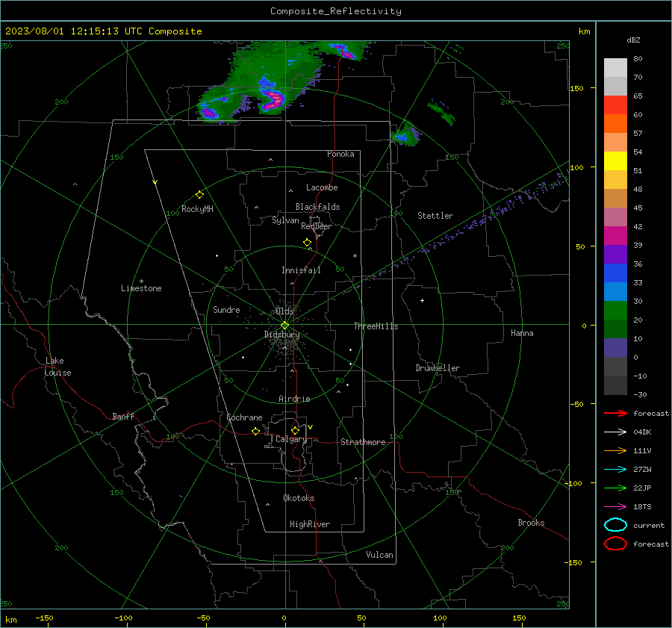Click the yellow diamond marker below RedDeer
This screenshot has width=672, height=628.
click(308, 243)
